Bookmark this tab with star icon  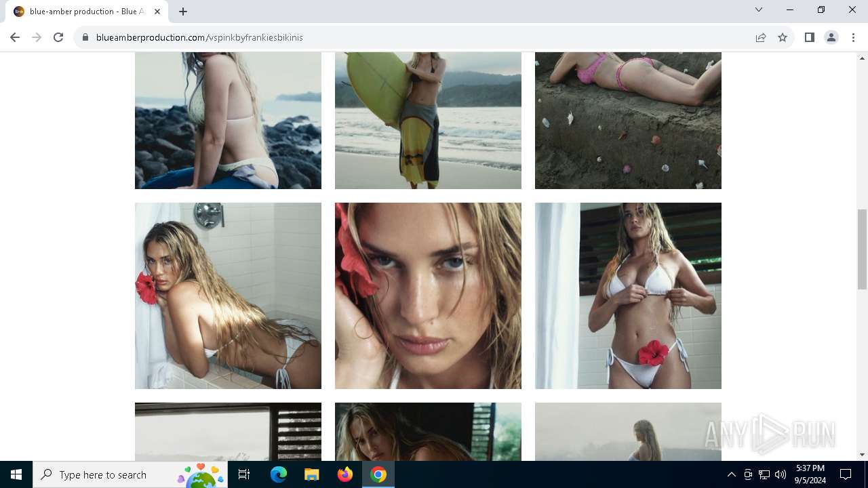783,37
